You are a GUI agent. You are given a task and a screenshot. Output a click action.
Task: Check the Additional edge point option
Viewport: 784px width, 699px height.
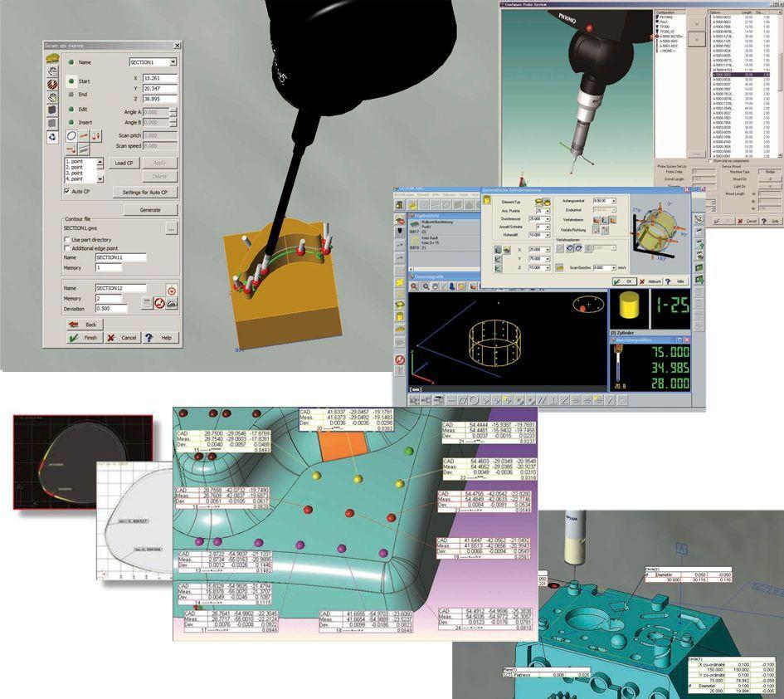click(x=67, y=248)
